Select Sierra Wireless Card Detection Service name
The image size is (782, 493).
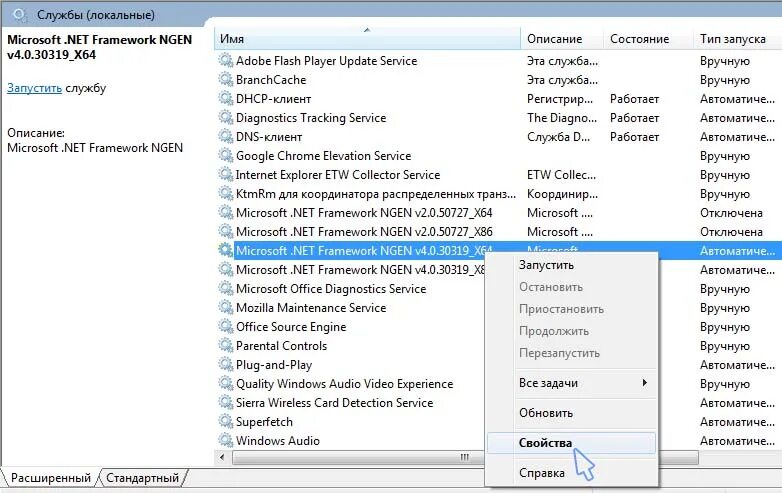point(335,403)
